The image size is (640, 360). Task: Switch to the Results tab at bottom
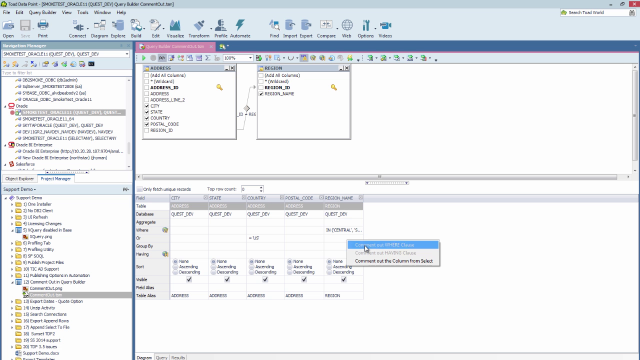click(178, 357)
